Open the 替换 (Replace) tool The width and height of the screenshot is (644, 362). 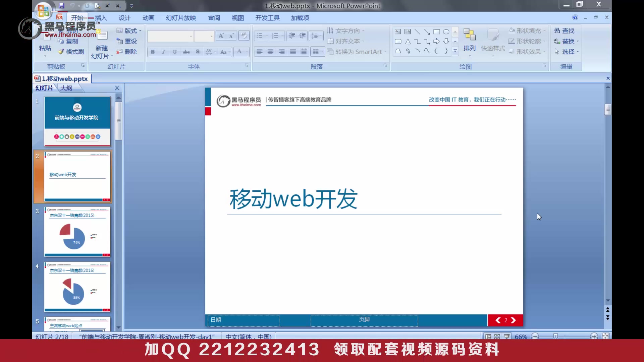[566, 41]
